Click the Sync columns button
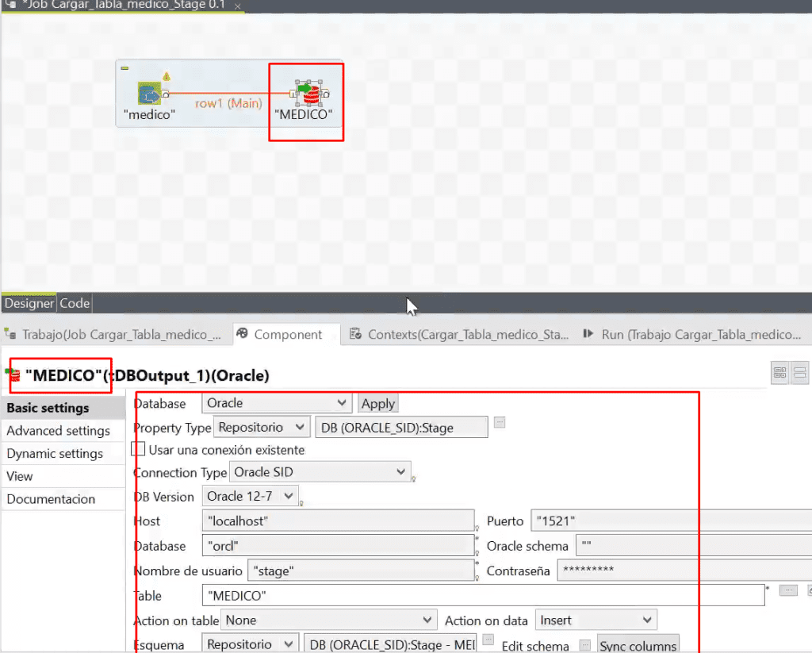Viewport: 812px width, 653px height. tap(638, 645)
